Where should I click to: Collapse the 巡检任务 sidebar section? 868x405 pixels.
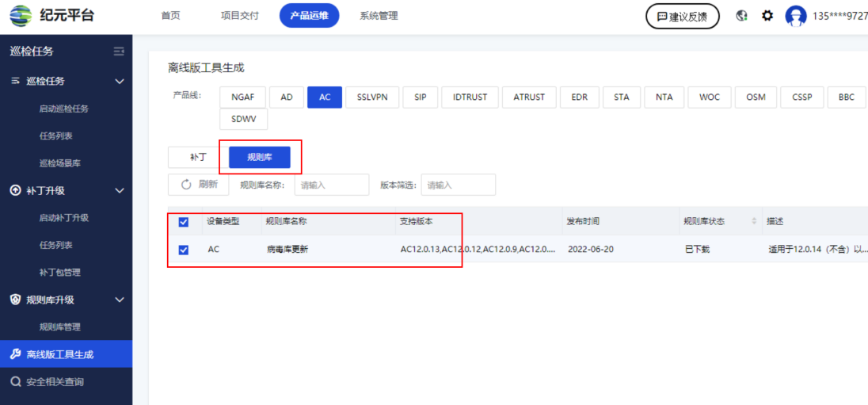coord(120,81)
